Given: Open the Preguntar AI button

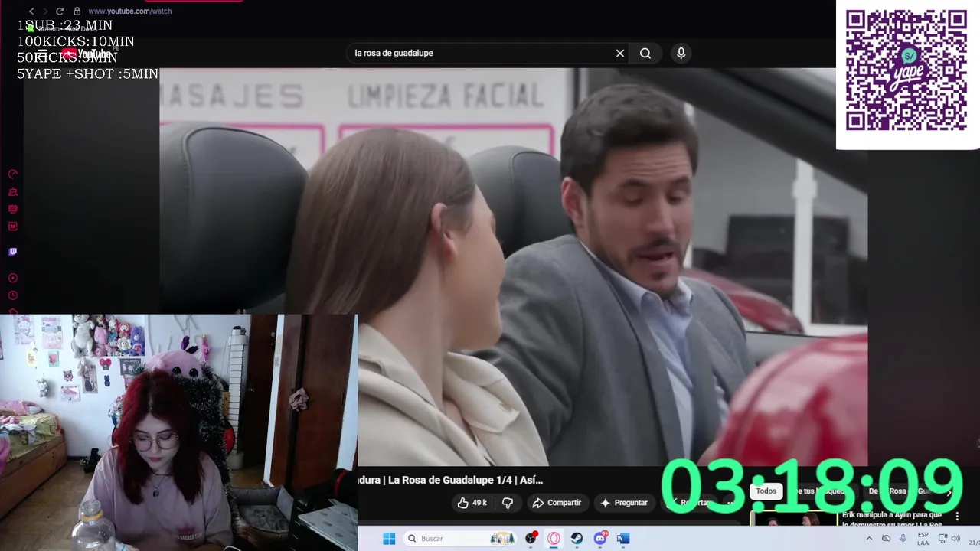Looking at the screenshot, I should 624,503.
